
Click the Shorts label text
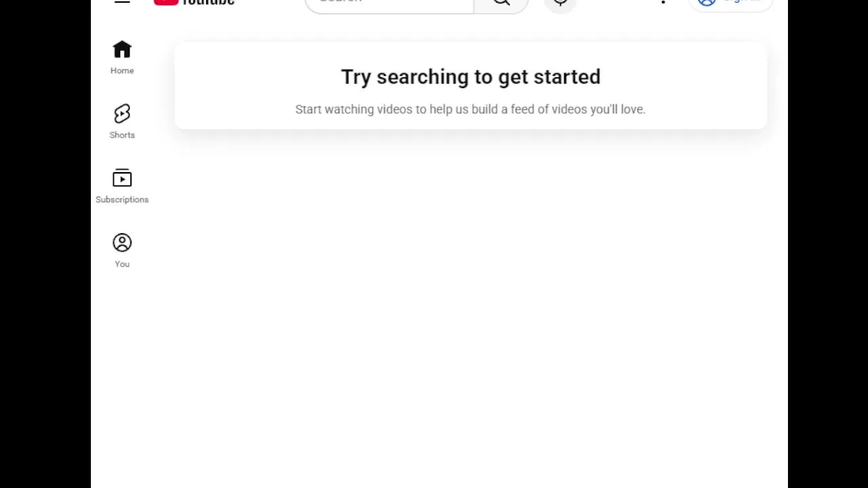tap(122, 135)
